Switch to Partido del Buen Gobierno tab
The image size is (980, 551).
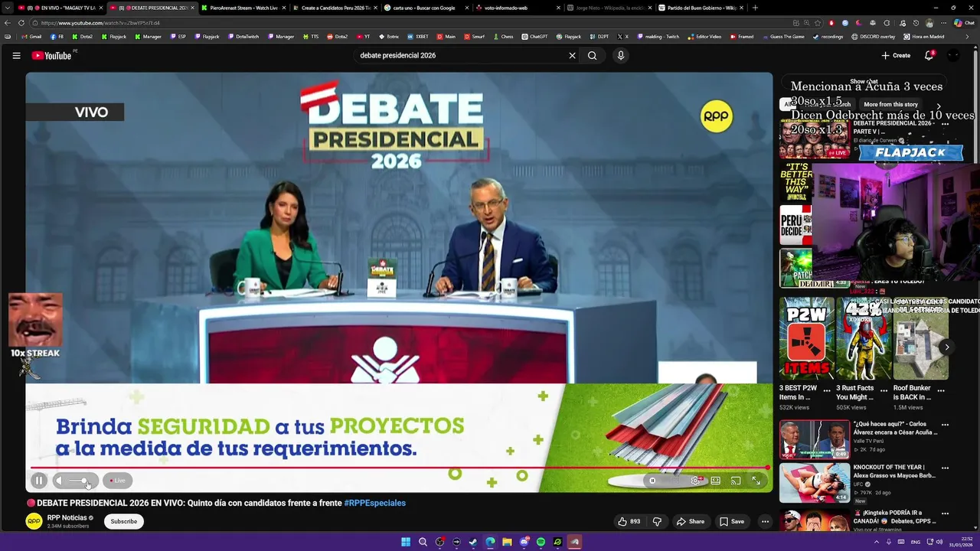click(x=701, y=8)
